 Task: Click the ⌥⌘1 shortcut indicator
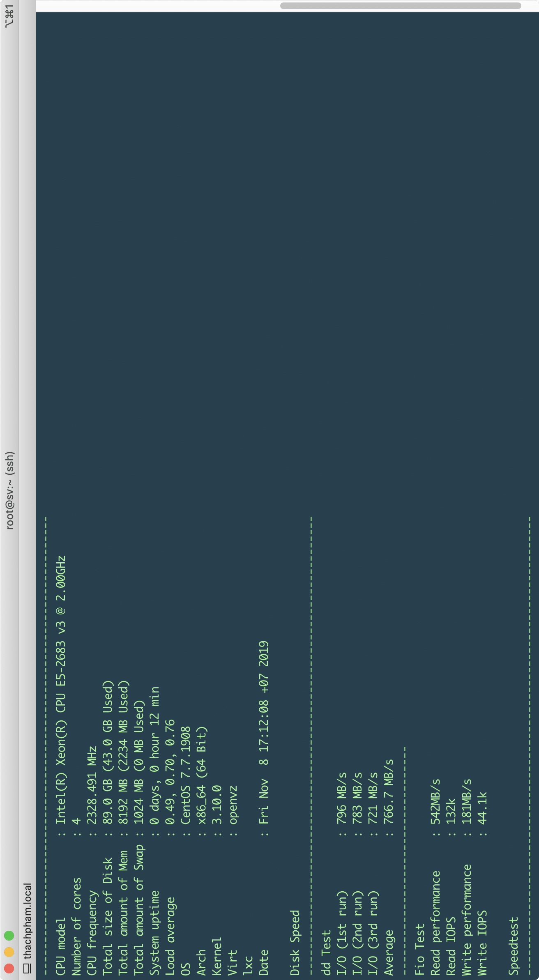pos(10,16)
